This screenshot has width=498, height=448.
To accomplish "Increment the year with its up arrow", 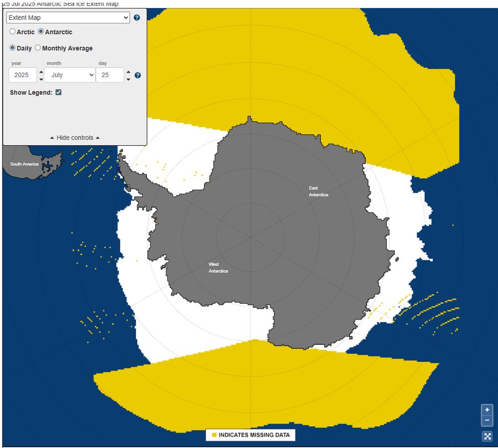I will pos(40,72).
